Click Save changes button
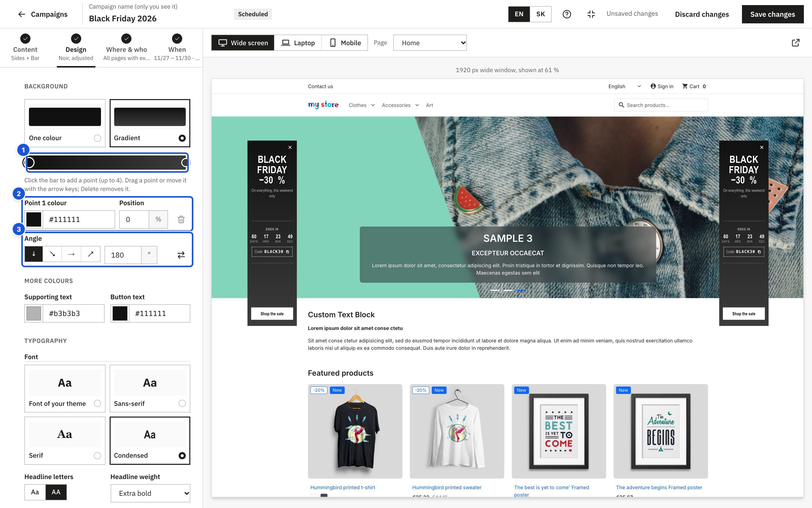Screen dimensions: 812x508 [x=772, y=14]
